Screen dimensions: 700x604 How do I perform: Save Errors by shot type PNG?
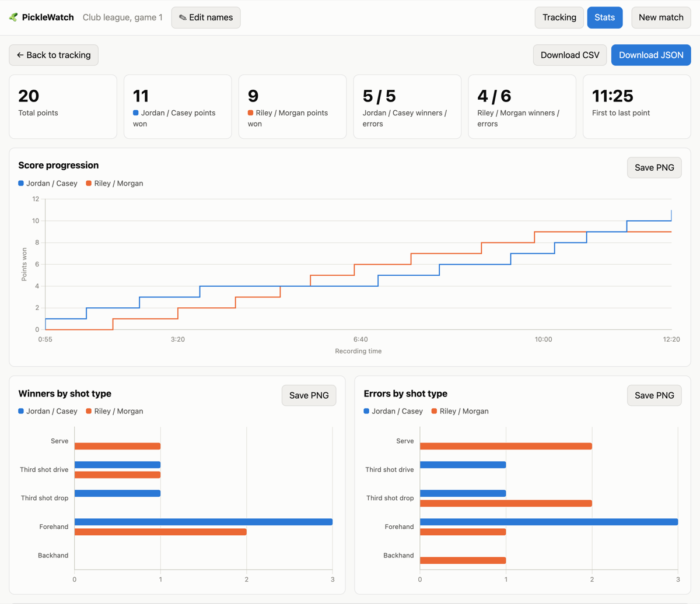[x=654, y=395]
